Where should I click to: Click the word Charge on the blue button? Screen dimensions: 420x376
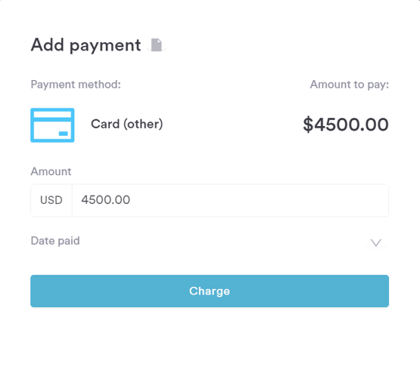pos(209,291)
